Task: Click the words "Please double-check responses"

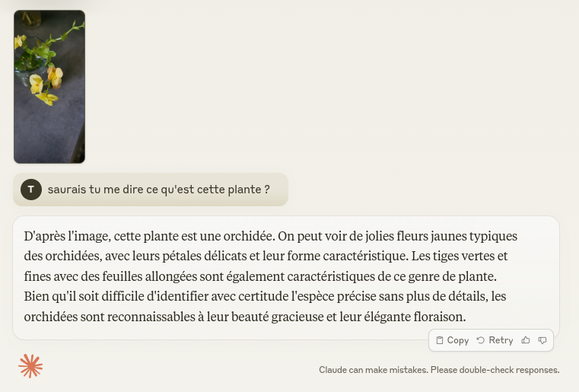Action: [495, 370]
